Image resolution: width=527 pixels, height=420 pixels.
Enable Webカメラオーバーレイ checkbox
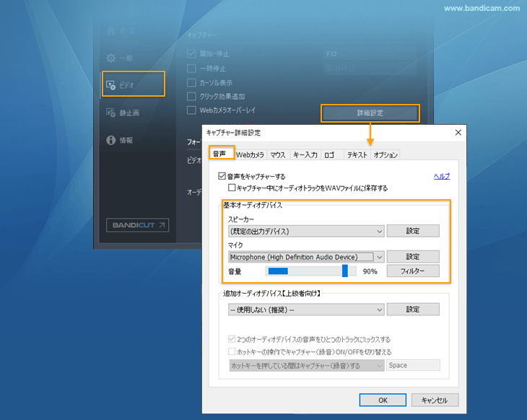pos(191,110)
